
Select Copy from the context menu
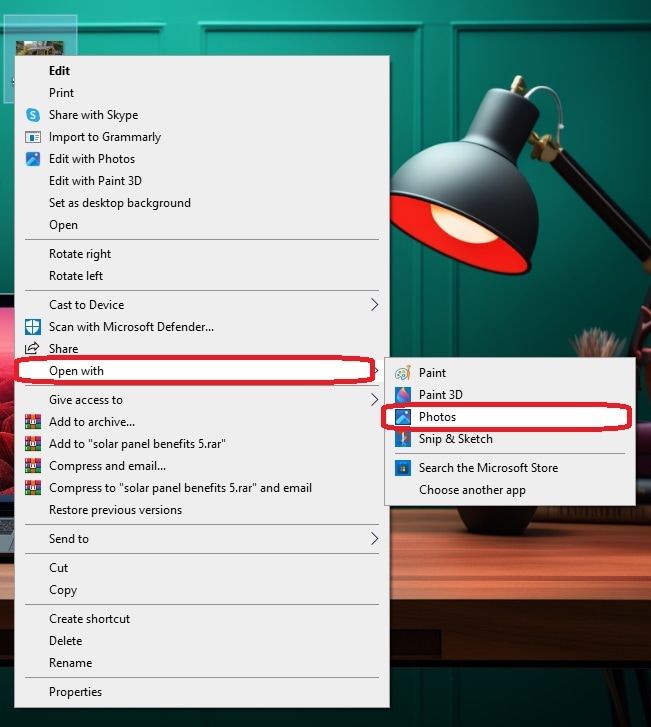pyautogui.click(x=202, y=590)
